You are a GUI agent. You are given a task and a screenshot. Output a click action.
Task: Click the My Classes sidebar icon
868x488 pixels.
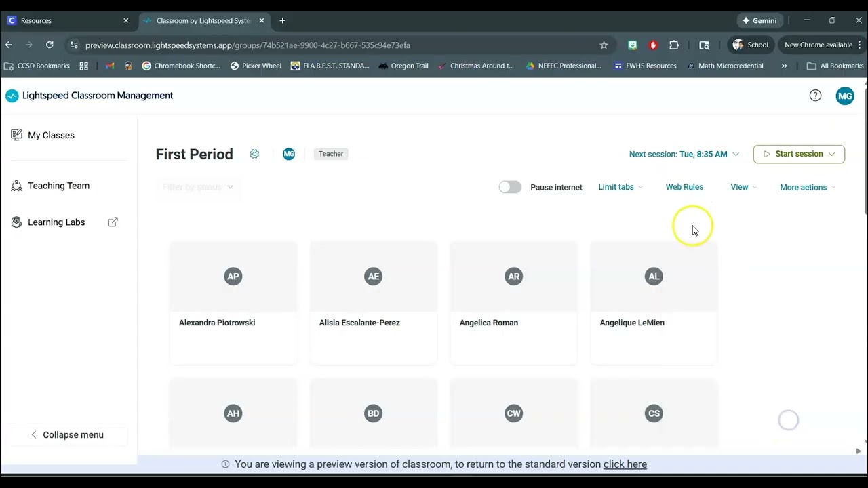click(x=17, y=135)
